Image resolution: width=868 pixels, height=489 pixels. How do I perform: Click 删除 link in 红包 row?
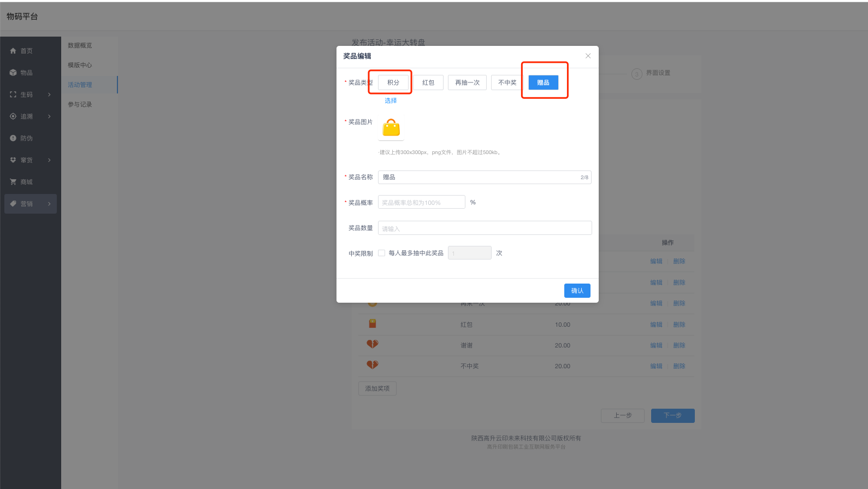coord(679,325)
